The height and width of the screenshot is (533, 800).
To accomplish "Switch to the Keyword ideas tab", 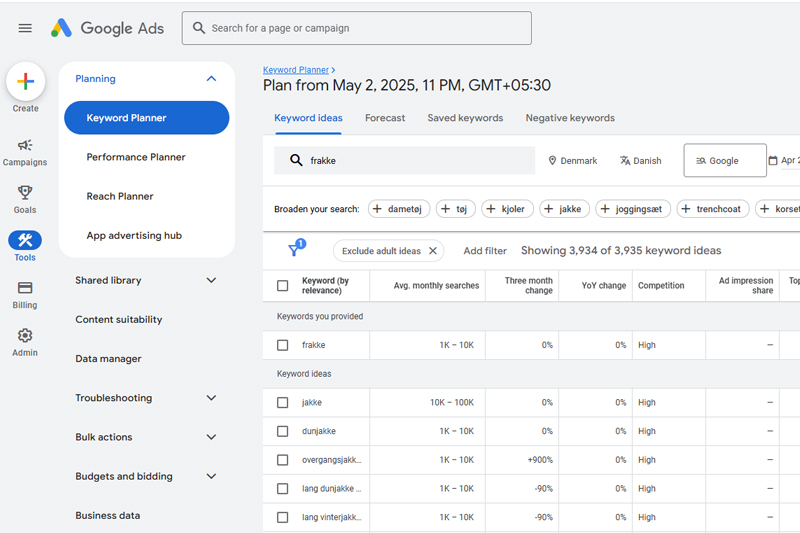I will [308, 118].
